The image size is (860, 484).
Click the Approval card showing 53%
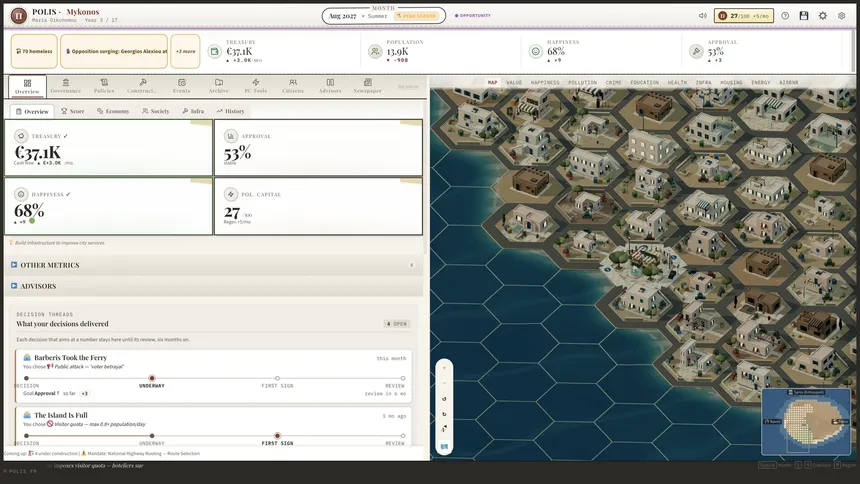point(318,148)
